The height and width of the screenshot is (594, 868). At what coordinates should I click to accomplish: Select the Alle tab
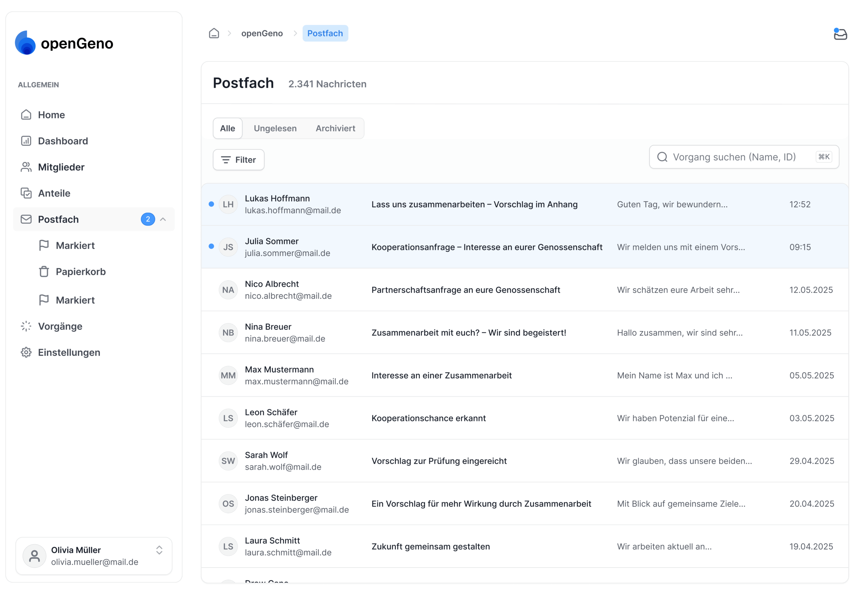coord(227,128)
